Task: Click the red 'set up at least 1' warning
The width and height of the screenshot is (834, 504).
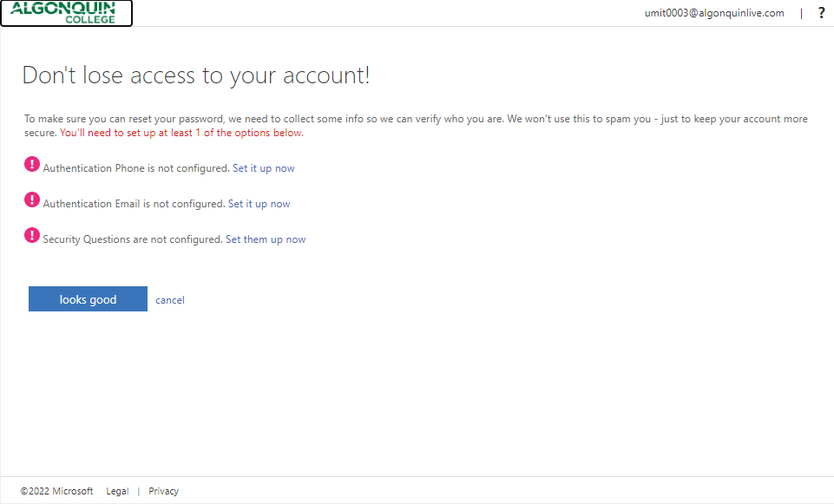Action: tap(181, 134)
